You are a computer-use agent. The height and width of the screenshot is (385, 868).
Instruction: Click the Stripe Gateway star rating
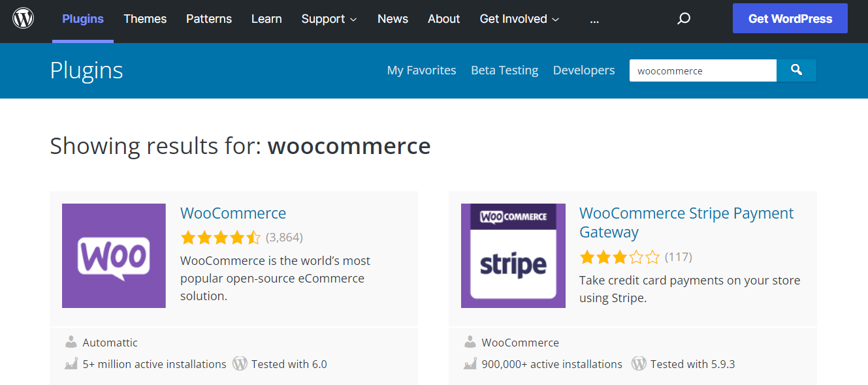(x=620, y=257)
